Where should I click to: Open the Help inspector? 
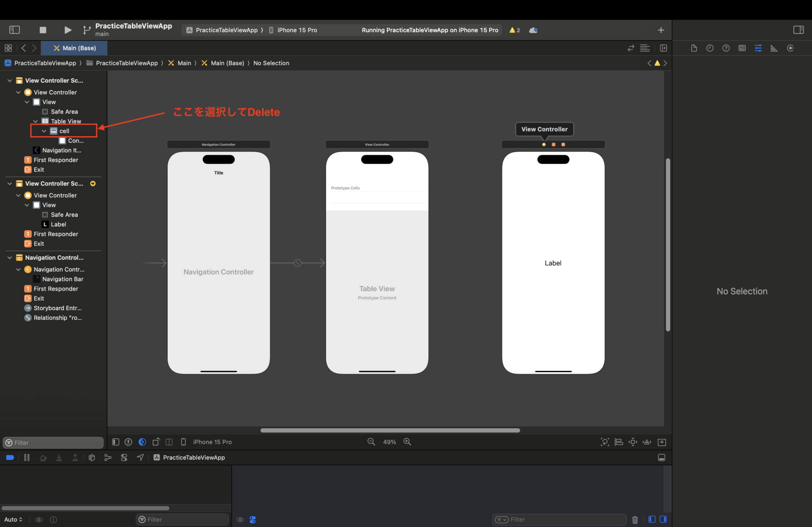[726, 48]
